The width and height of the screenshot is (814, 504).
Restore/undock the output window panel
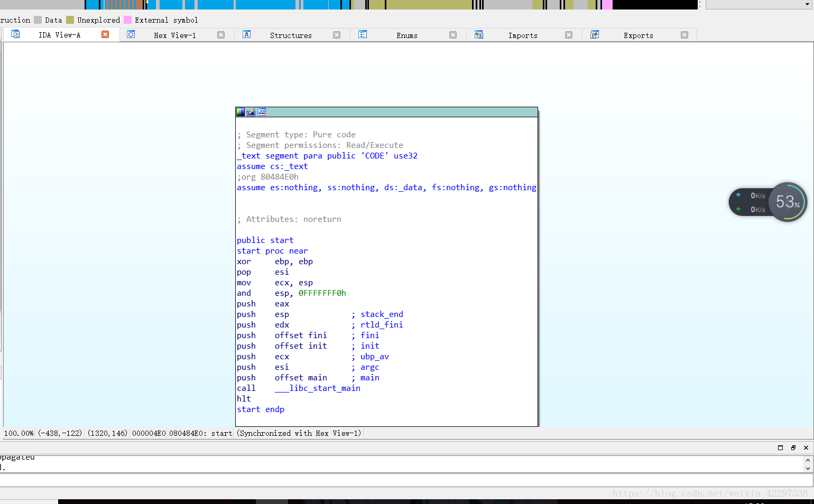[x=793, y=447]
